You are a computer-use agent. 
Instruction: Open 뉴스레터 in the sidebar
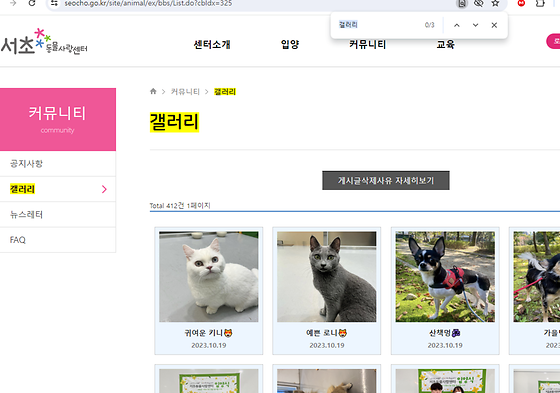(58, 214)
